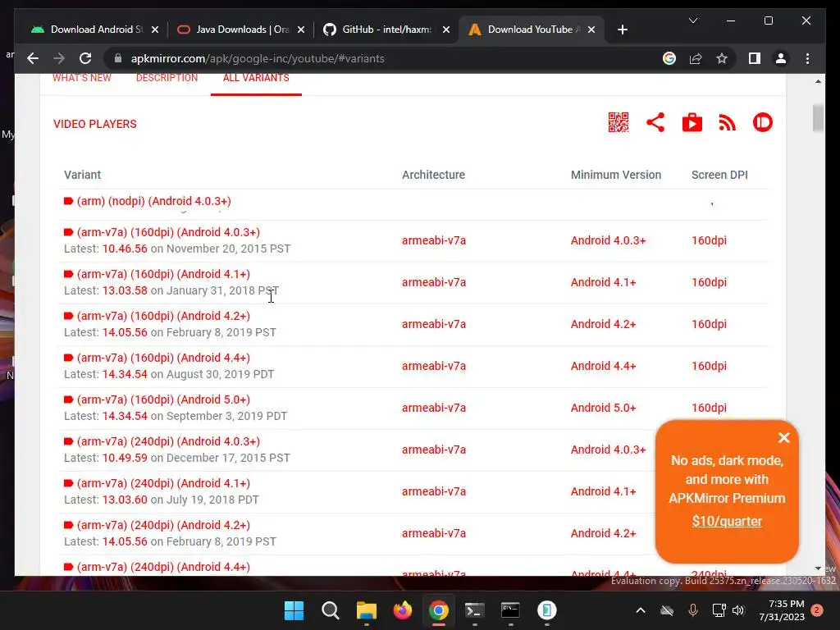The image size is (840, 630).
Task: Open (arm-v7a) (240dpi) (Android 4.4+) variant
Action: [163, 567]
